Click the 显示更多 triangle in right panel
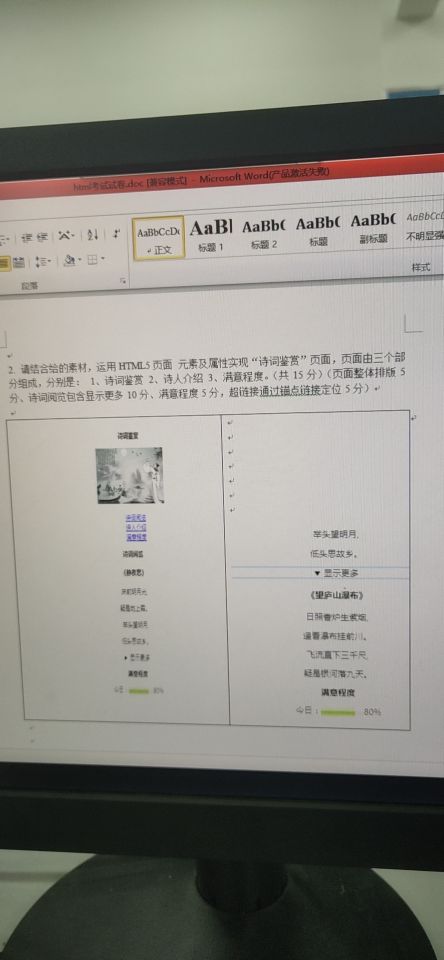 coord(317,574)
